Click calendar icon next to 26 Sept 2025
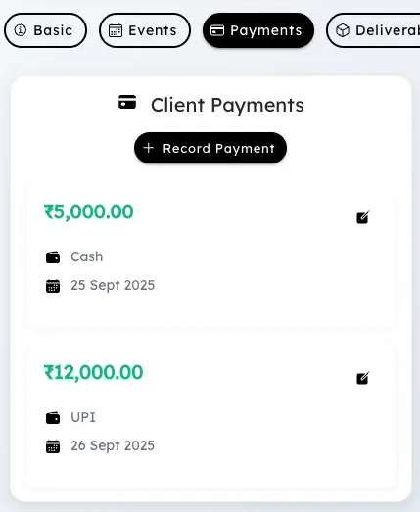Image resolution: width=420 pixels, height=512 pixels. [x=53, y=446]
